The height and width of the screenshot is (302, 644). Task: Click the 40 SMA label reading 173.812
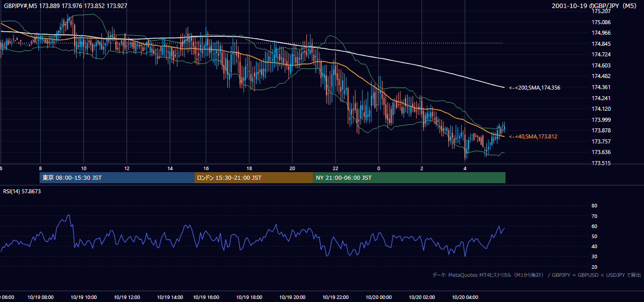point(533,136)
